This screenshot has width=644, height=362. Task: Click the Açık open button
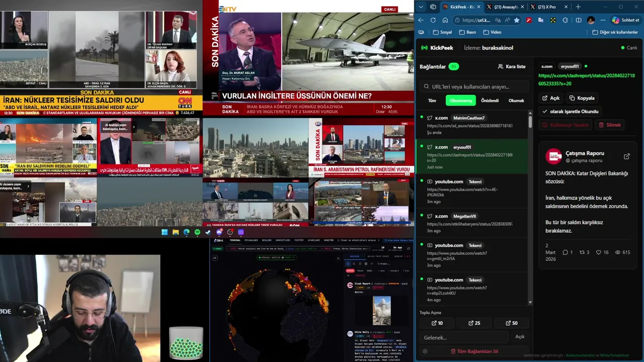[551, 98]
